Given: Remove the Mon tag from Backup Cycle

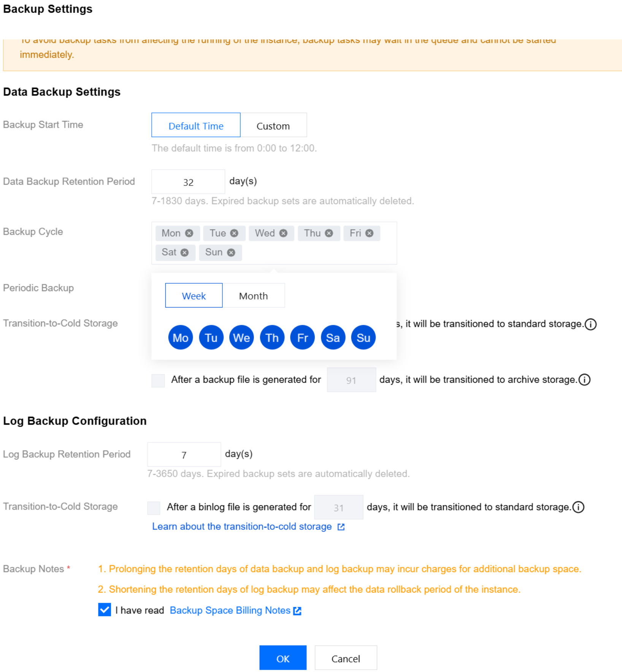Looking at the screenshot, I should tap(189, 233).
